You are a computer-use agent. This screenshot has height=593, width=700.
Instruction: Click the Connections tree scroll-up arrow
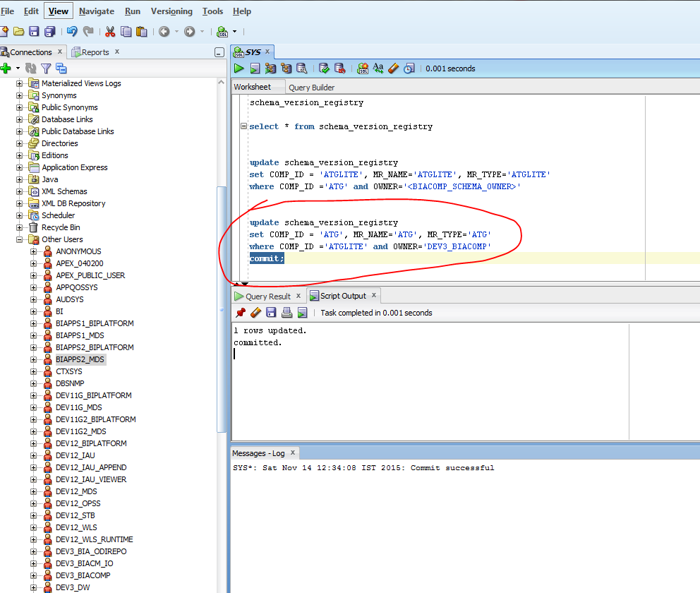pos(221,83)
